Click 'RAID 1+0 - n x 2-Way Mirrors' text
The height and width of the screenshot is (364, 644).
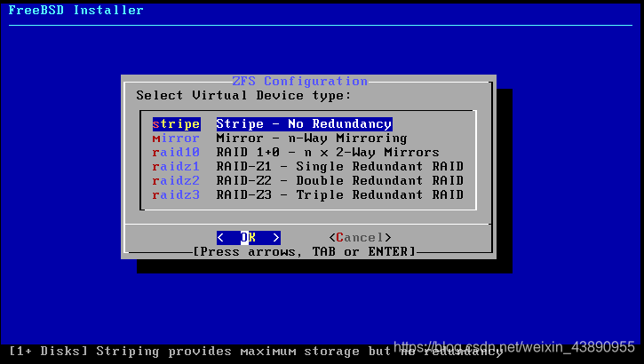click(x=328, y=152)
